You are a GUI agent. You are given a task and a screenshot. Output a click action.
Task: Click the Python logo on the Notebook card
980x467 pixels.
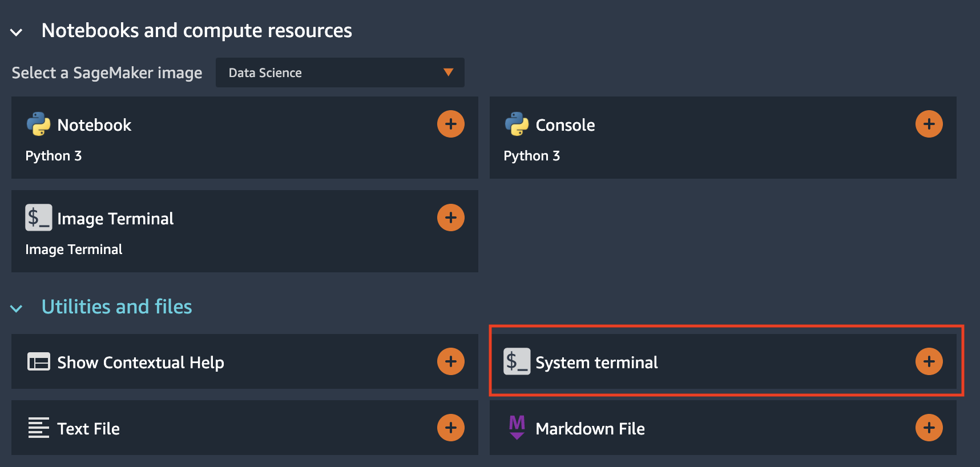39,124
